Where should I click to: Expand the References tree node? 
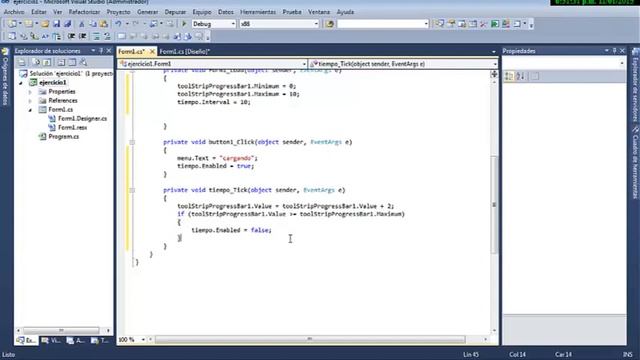point(30,101)
